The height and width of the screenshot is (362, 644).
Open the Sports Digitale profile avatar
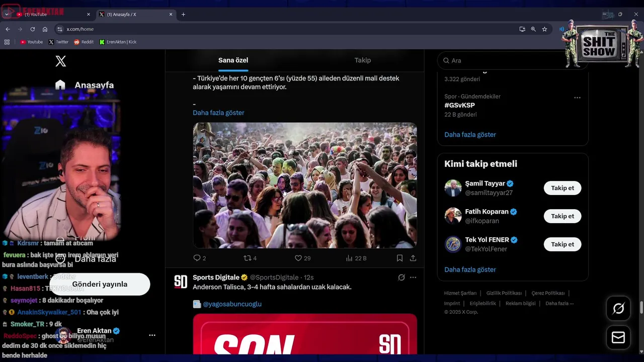point(181,282)
